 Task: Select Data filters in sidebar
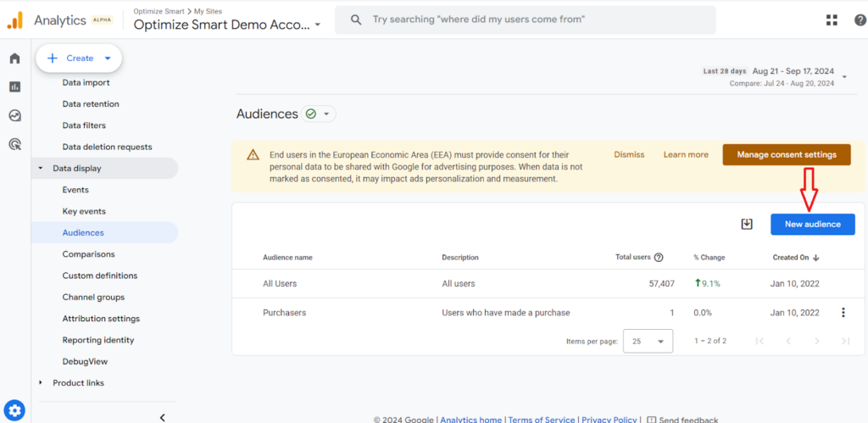[x=84, y=125]
